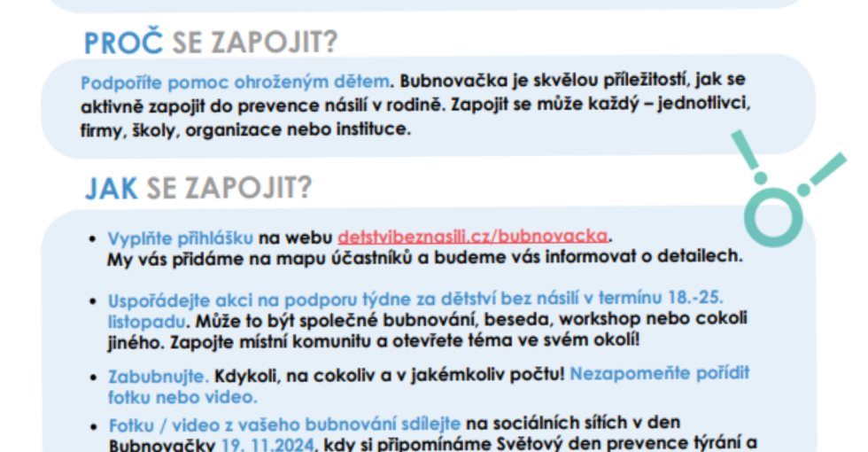
Task: Click the line "My vás přidáme na mapu účastníků"
Action: [423, 258]
